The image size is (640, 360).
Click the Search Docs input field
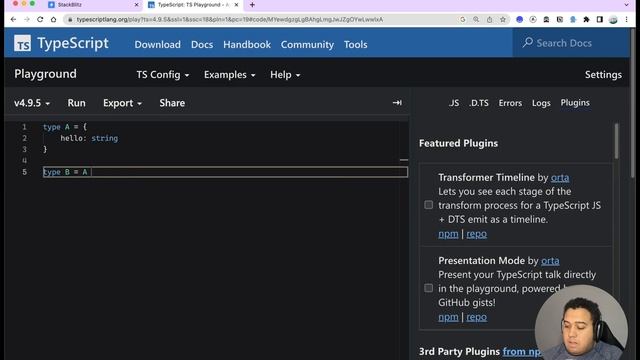click(x=571, y=43)
